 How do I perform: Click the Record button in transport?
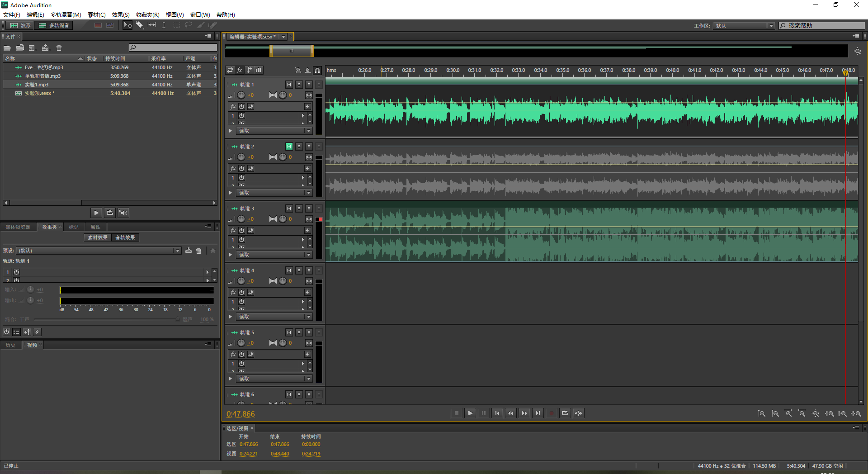click(552, 413)
